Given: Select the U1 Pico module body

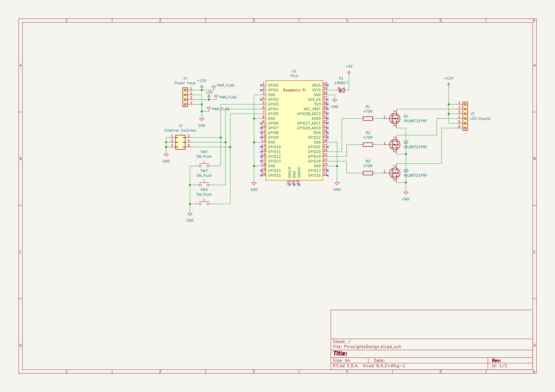Looking at the screenshot, I should click(x=294, y=130).
